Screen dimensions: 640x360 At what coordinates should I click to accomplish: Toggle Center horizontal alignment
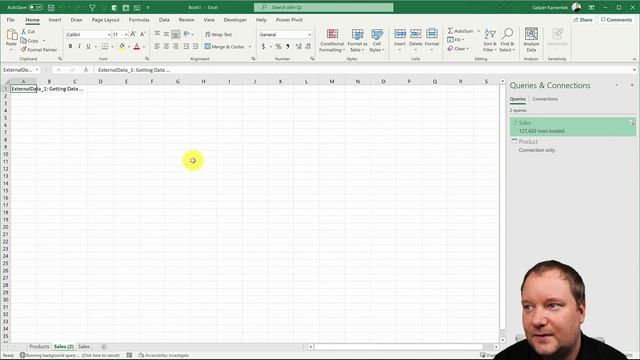pos(167,47)
